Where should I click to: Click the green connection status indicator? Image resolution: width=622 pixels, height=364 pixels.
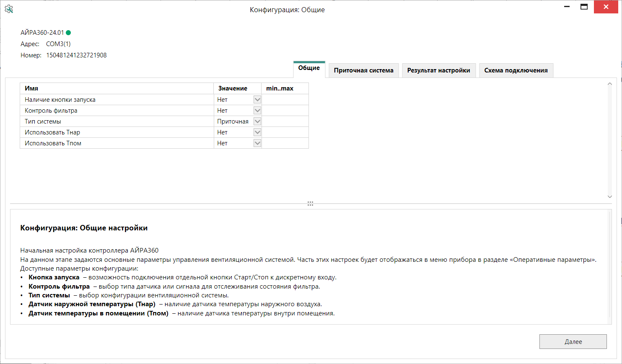(x=68, y=33)
